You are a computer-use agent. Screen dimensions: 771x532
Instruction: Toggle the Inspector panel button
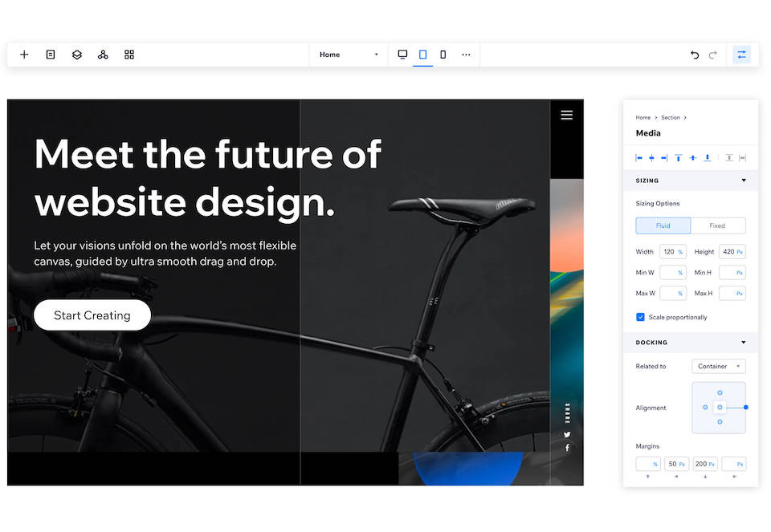741,55
